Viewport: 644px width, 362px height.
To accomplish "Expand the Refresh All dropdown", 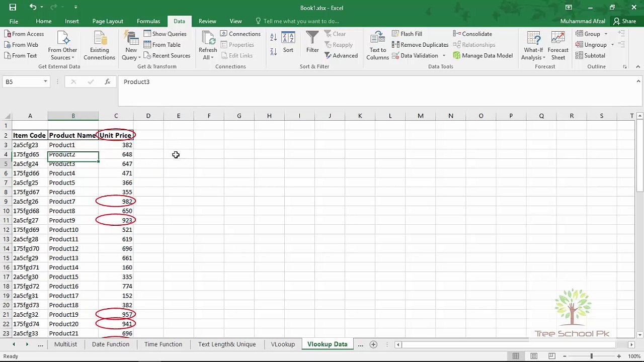I will pyautogui.click(x=207, y=54).
